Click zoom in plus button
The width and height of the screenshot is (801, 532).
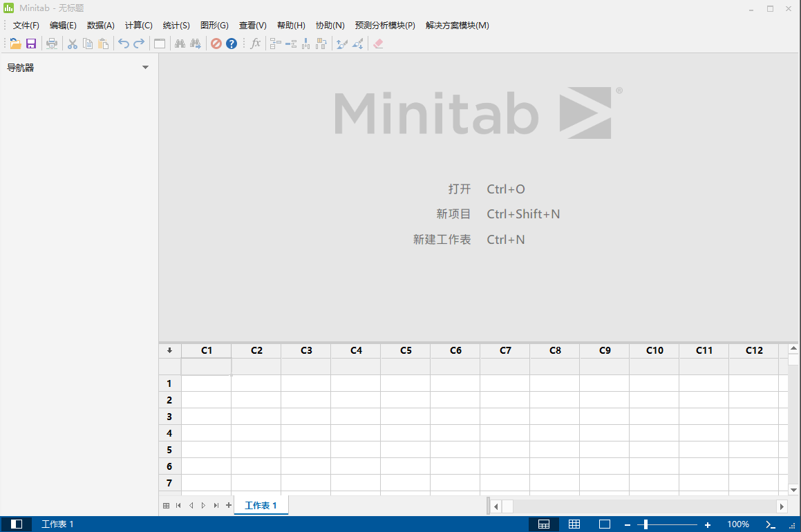(708, 525)
